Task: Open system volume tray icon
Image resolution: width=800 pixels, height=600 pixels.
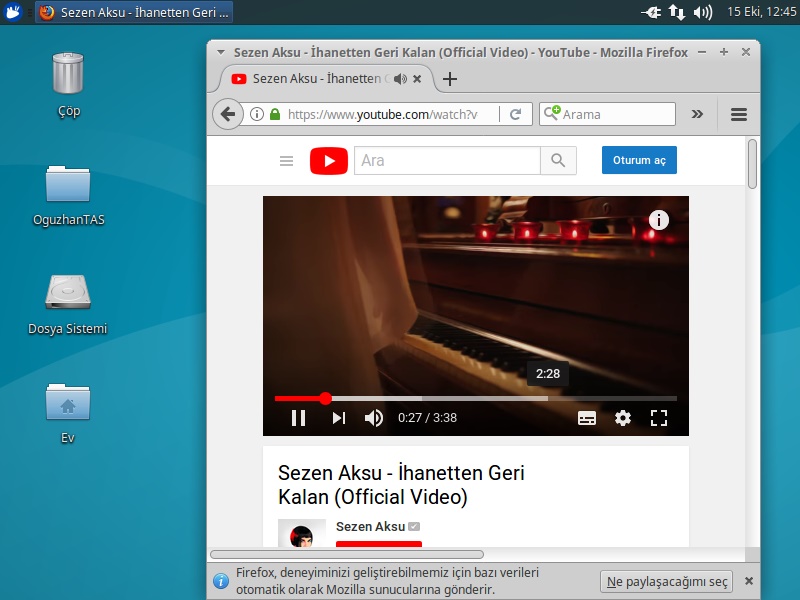Action: point(703,12)
